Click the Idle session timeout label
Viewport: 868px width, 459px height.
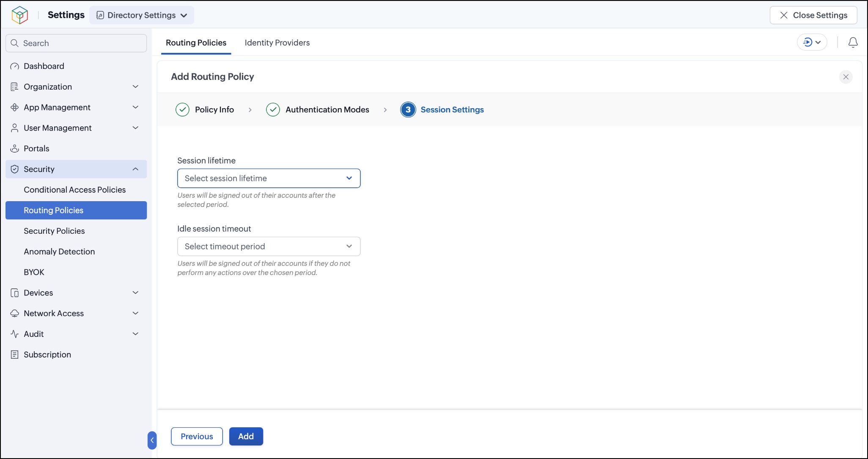pyautogui.click(x=214, y=229)
